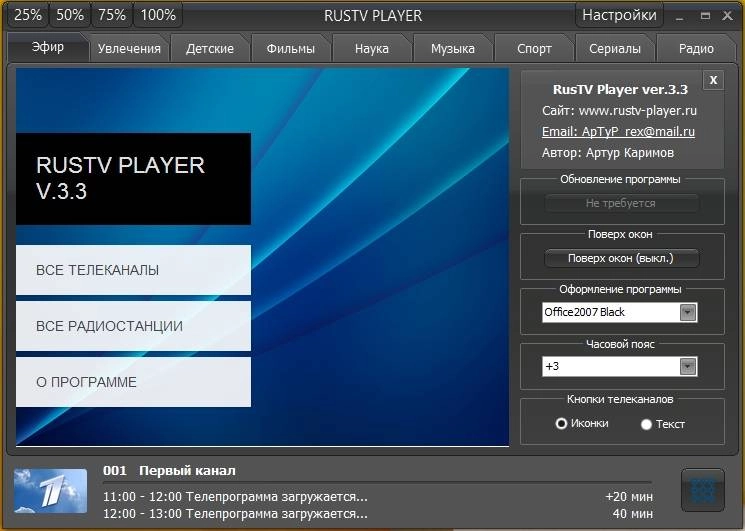Click the 11:00 - 12:00 program line
Viewport: 745px width, 531px height.
[x=235, y=497]
